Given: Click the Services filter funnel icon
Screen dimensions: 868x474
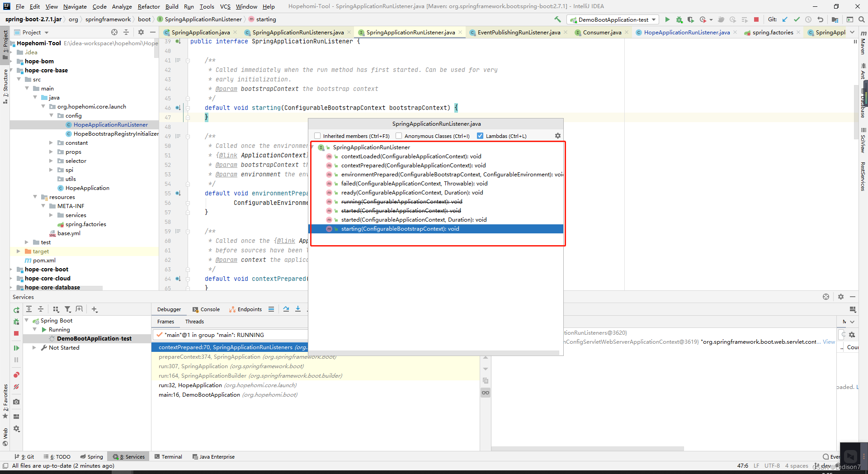Looking at the screenshot, I should 68,309.
